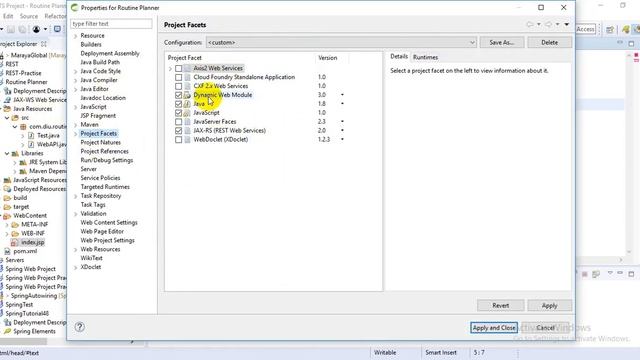Click the Test.java file icon
The width and height of the screenshot is (640, 360).
tap(31, 136)
